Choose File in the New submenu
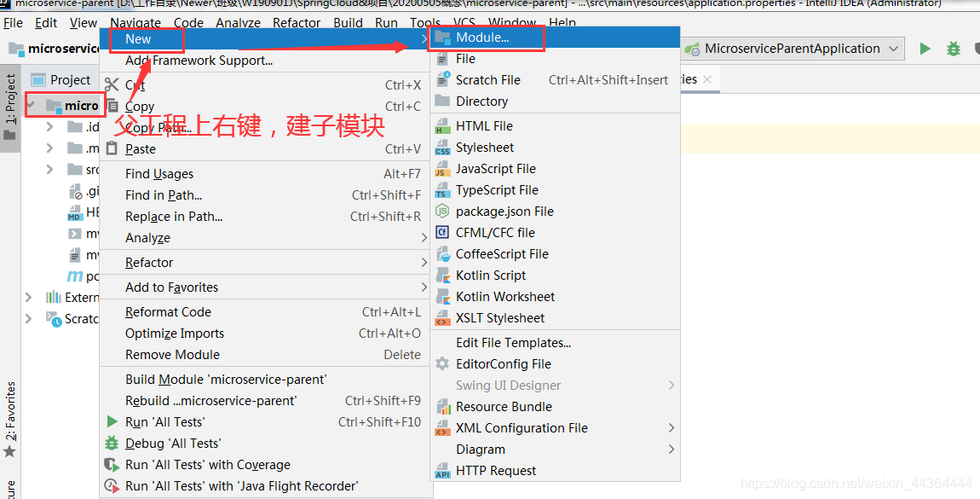 [555, 59]
